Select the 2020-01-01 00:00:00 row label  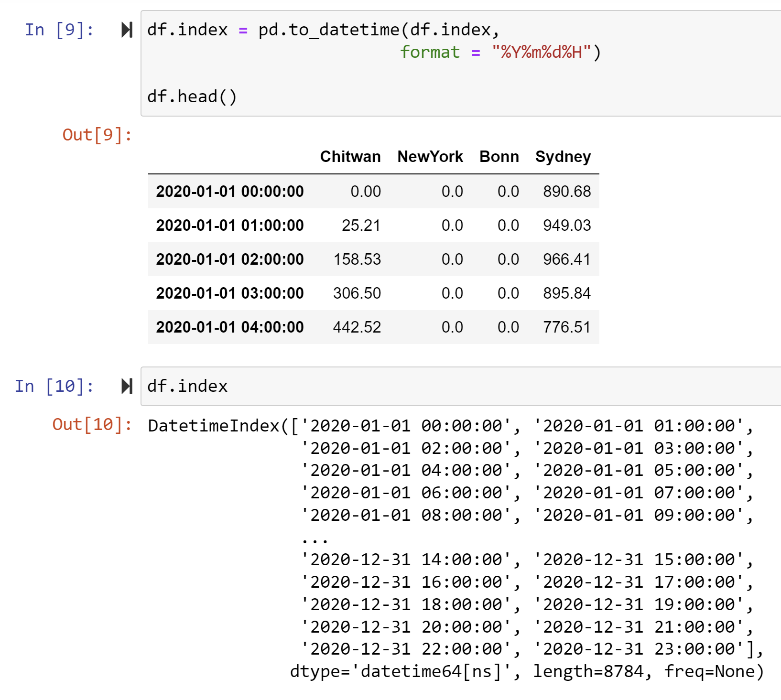coord(230,192)
